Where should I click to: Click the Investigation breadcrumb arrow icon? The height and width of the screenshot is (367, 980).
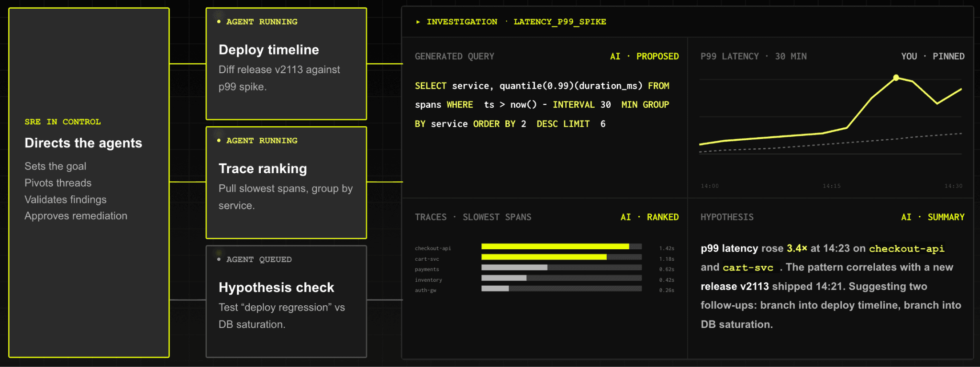click(x=418, y=22)
